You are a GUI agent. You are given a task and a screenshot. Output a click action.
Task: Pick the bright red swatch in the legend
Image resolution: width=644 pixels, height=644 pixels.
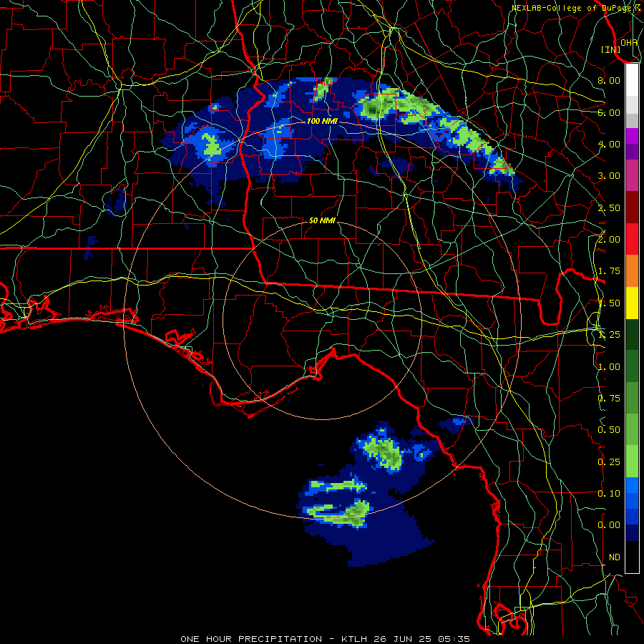pyautogui.click(x=632, y=239)
